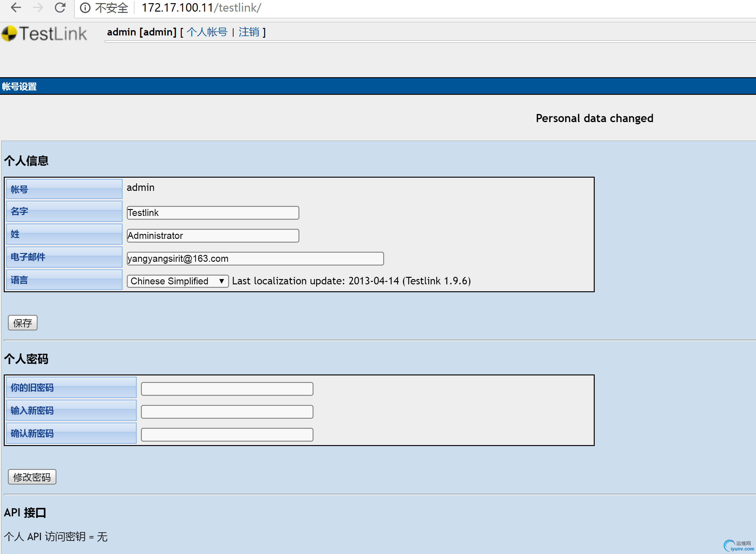Click the 个人信息 section heading
This screenshot has height=554, width=756.
(26, 161)
